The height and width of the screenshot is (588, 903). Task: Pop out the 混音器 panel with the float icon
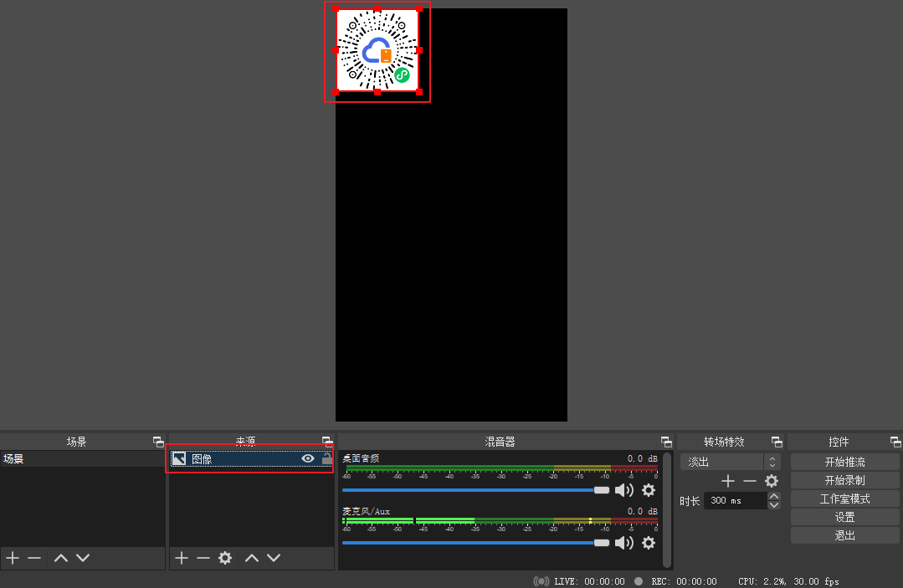[666, 442]
